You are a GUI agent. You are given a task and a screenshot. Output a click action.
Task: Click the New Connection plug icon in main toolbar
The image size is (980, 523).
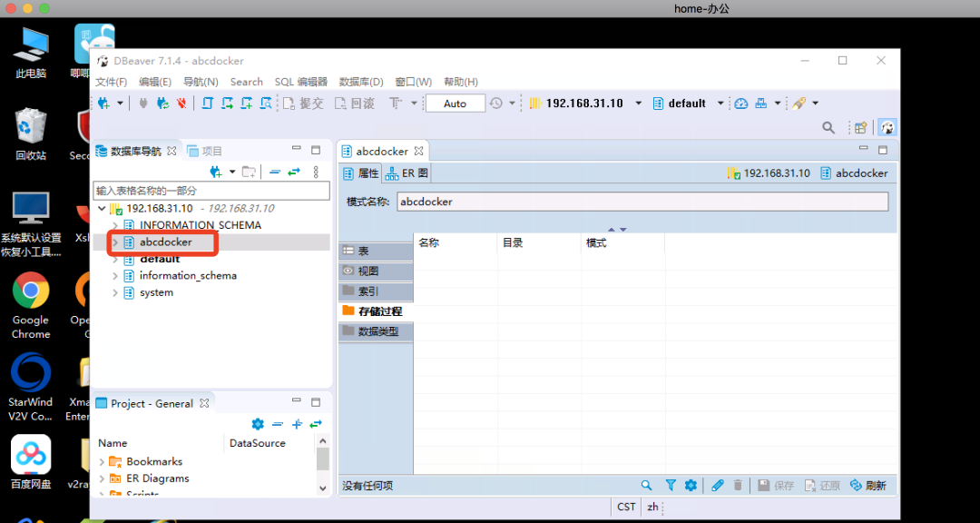tap(103, 104)
